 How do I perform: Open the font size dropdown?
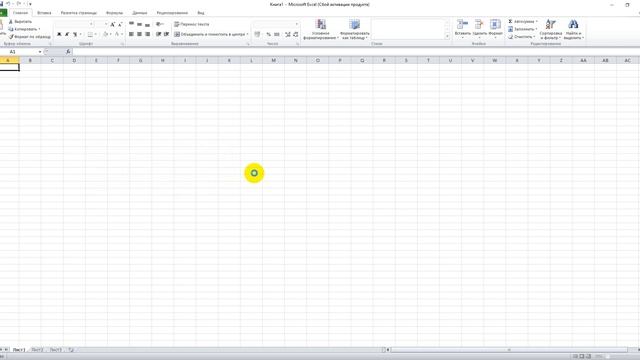106,24
